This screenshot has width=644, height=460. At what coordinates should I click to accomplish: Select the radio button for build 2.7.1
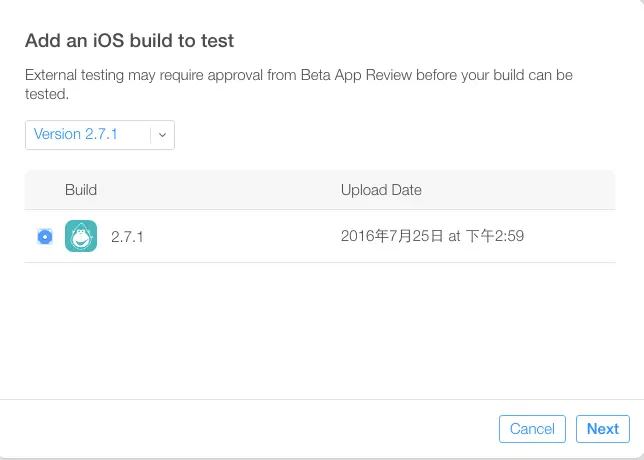coord(45,237)
